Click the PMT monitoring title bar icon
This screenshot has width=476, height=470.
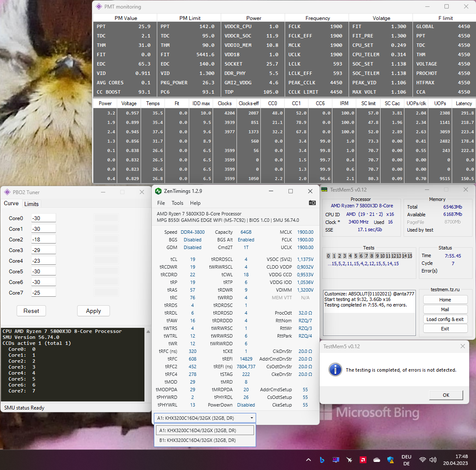[x=99, y=7]
